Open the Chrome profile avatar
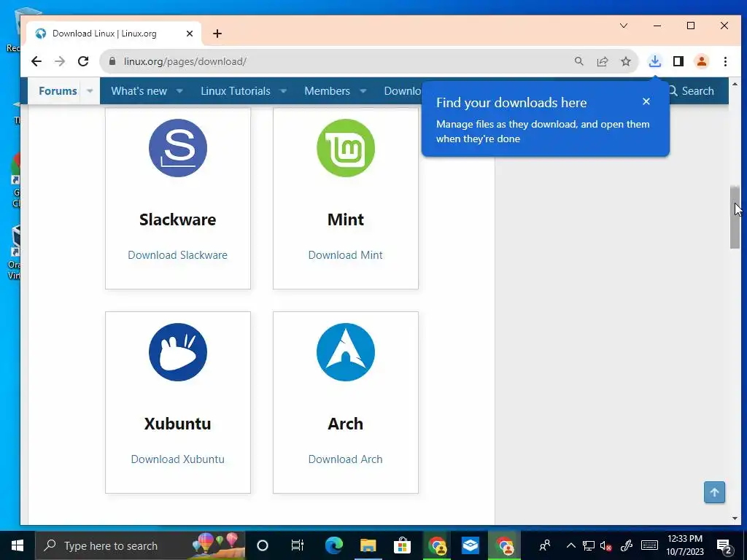Image resolution: width=747 pixels, height=560 pixels. (x=702, y=61)
